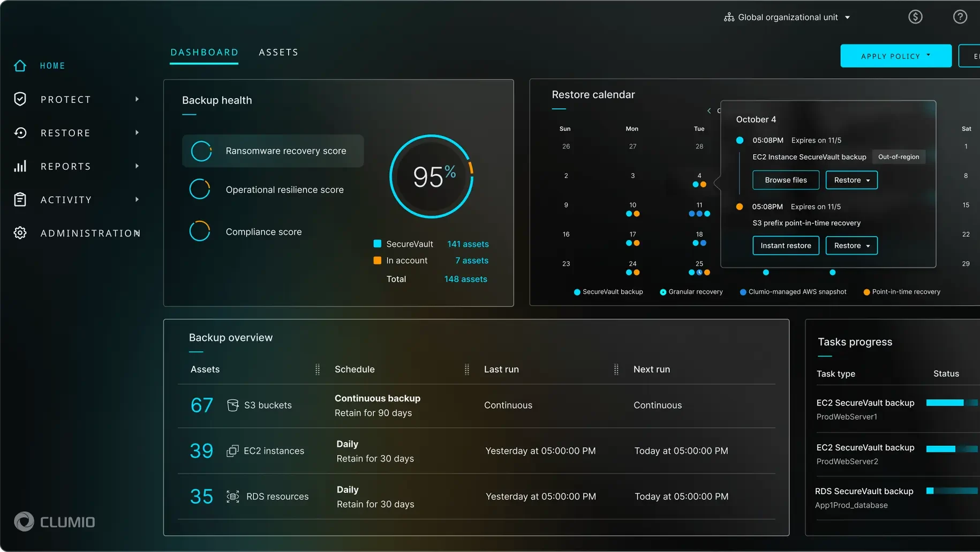Click the Browse files button
This screenshot has height=552, width=980.
click(786, 180)
